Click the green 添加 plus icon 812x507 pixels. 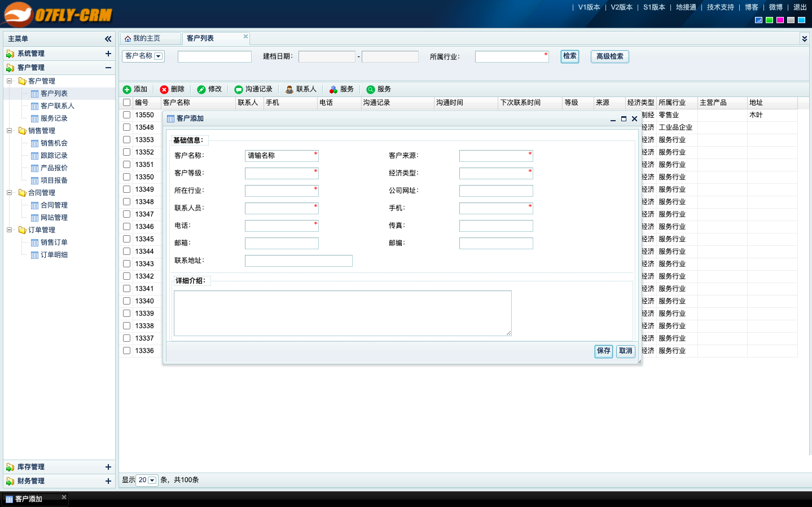[x=127, y=90]
